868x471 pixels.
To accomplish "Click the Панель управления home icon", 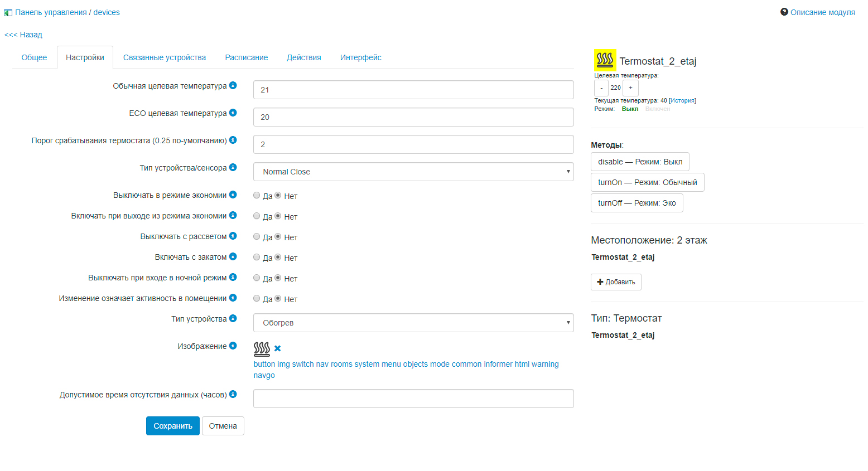I will point(8,12).
